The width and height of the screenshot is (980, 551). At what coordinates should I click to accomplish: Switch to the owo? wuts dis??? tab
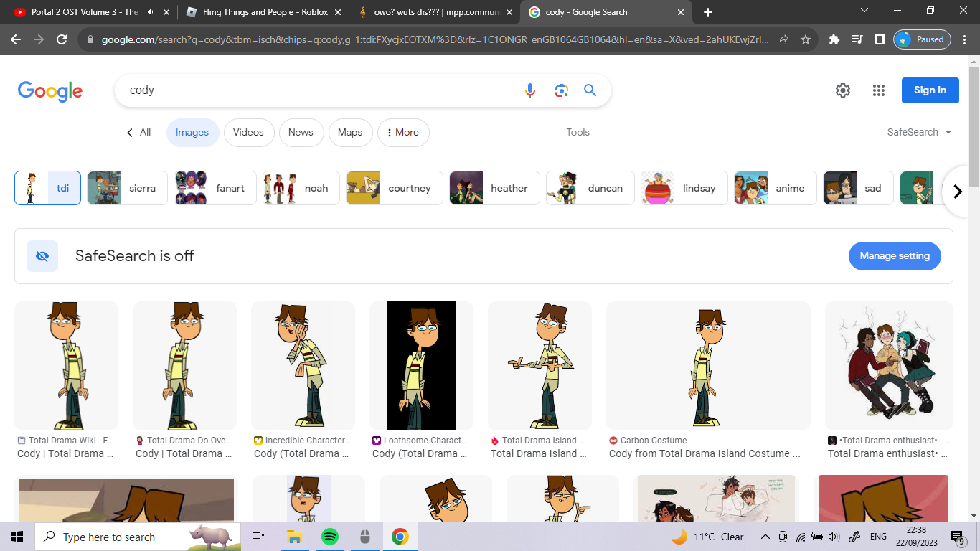[435, 12]
